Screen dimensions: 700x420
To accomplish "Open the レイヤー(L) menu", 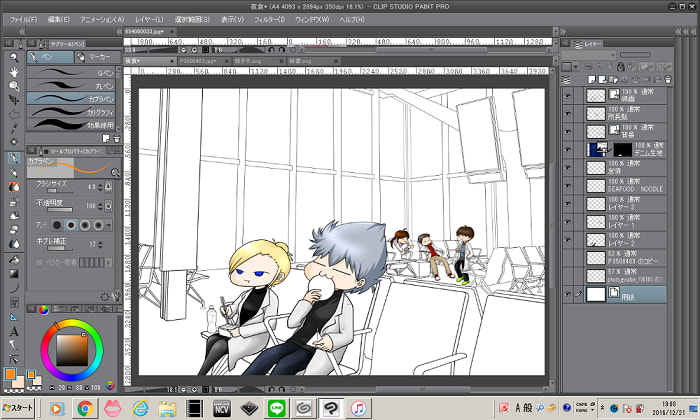I will click(x=149, y=19).
